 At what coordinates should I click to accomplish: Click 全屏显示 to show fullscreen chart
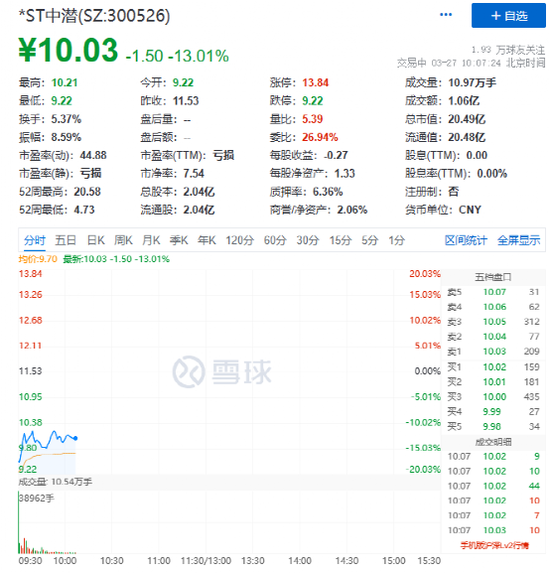tap(519, 241)
